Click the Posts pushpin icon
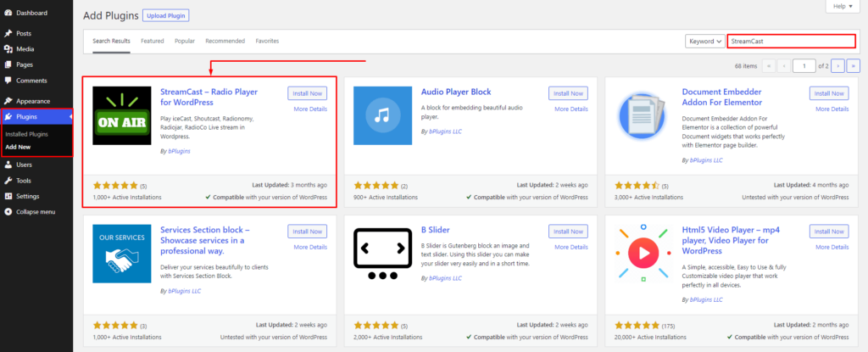Screen dimensions: 868x352 [x=8, y=33]
